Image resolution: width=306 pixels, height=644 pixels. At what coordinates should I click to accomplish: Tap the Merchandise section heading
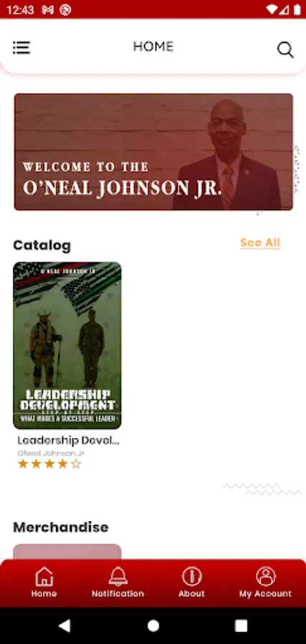61,527
